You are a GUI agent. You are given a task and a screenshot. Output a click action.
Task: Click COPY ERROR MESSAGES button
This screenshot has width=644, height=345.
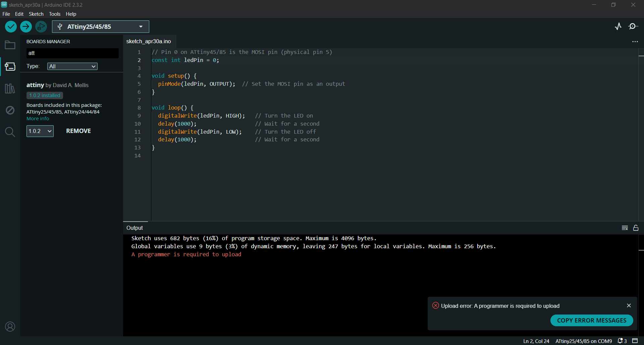click(x=592, y=320)
